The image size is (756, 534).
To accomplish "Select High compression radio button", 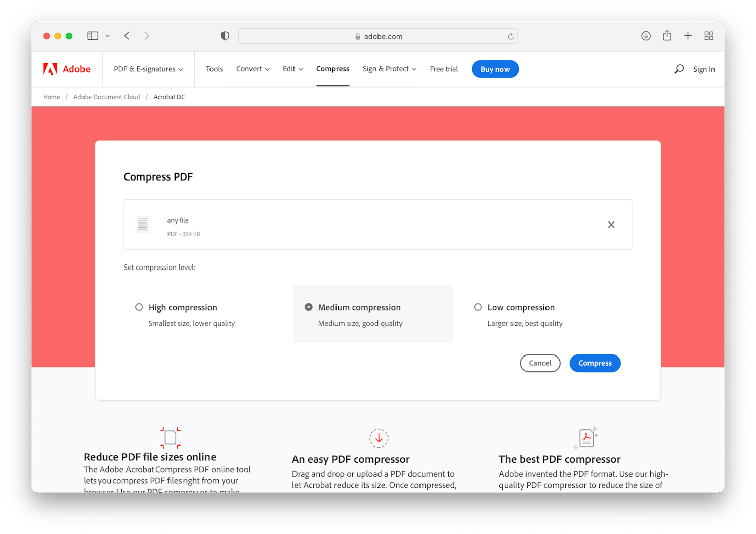I will coord(139,307).
